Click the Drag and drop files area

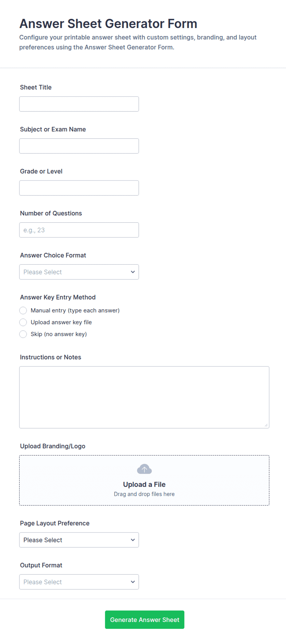144,480
